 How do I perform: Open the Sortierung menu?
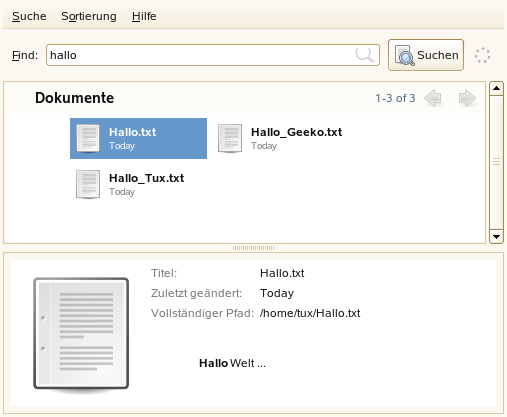[x=89, y=16]
